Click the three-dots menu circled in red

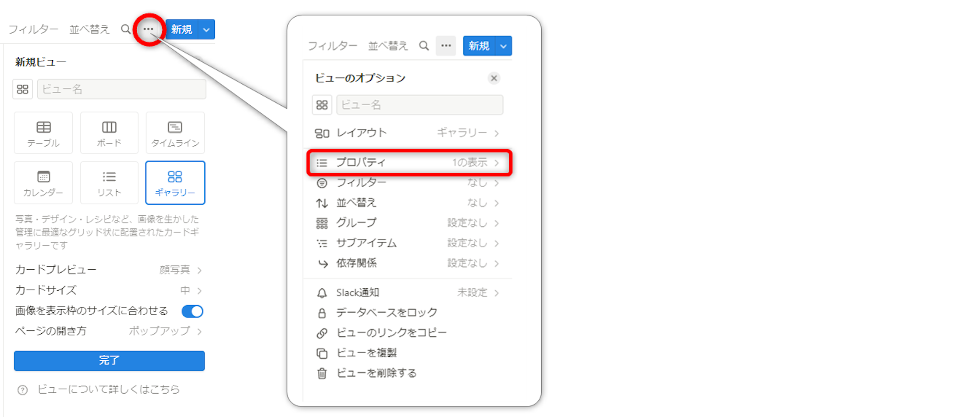coord(148,29)
